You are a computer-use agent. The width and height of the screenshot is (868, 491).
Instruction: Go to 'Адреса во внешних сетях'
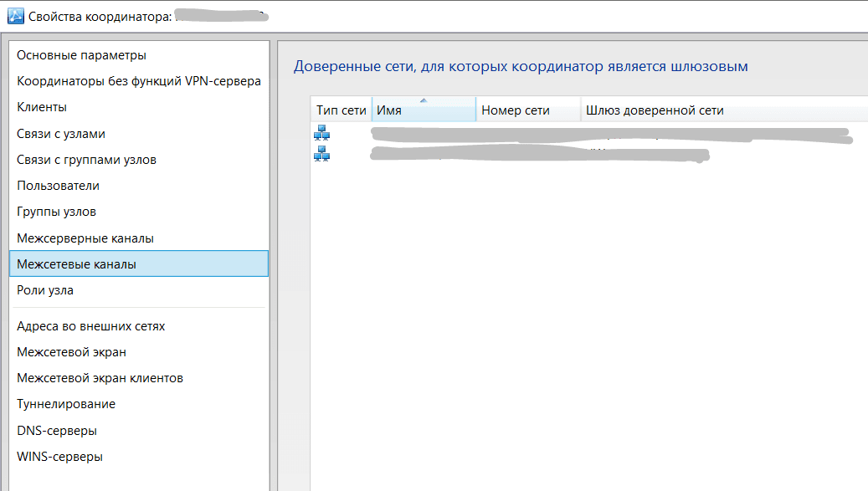click(x=90, y=326)
